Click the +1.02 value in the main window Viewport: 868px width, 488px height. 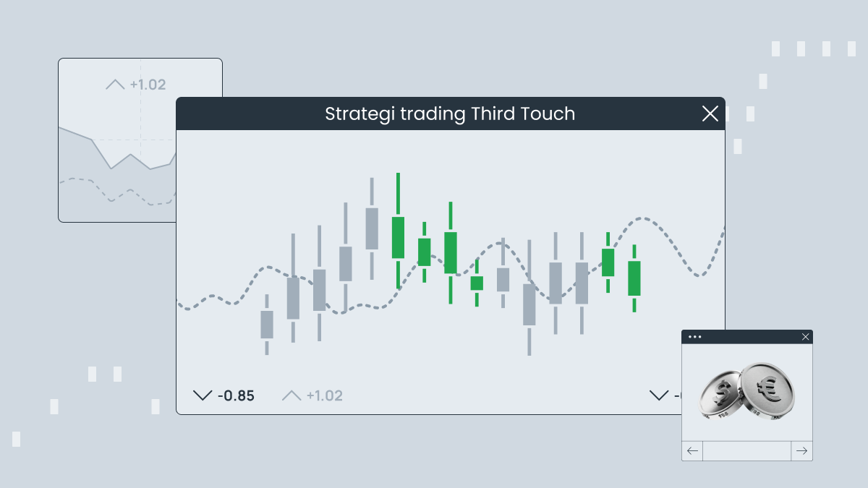(324, 396)
